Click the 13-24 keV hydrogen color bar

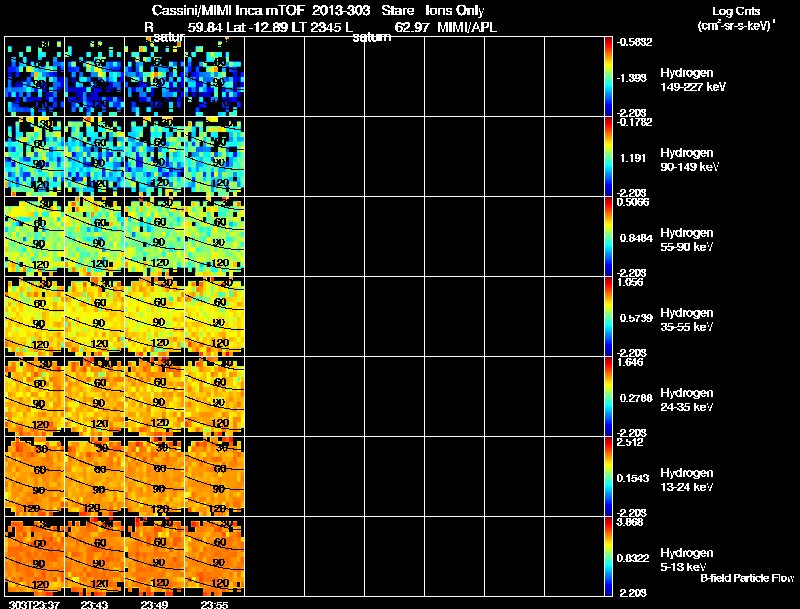coord(609,476)
